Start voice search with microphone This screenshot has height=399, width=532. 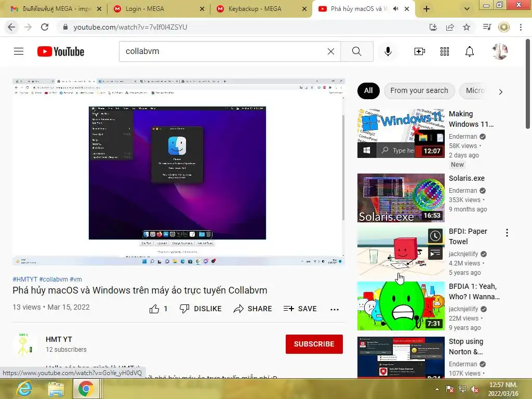pos(388,51)
